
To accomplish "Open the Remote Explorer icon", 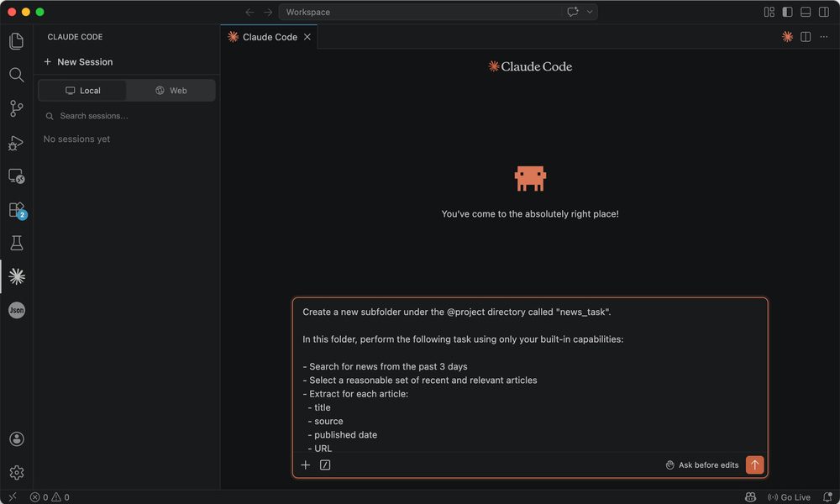I will (x=16, y=176).
